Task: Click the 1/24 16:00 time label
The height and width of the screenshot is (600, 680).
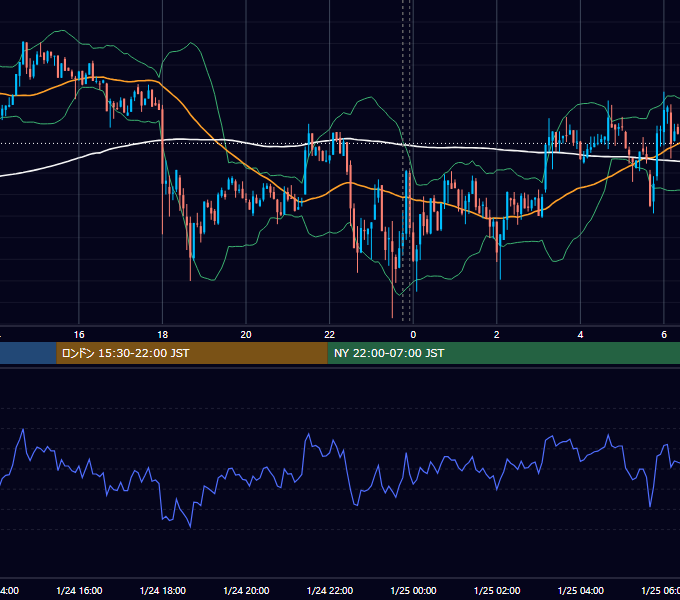Action: tap(79, 590)
